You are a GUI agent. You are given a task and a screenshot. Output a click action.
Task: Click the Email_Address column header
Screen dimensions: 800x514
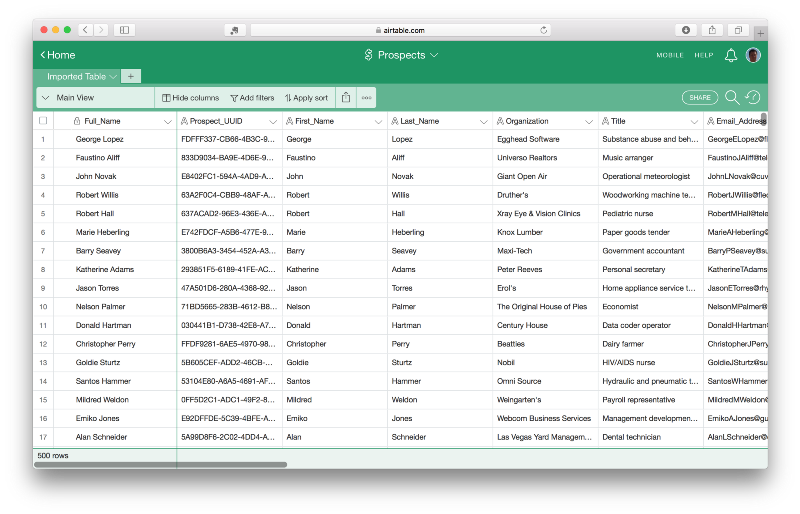(736, 121)
